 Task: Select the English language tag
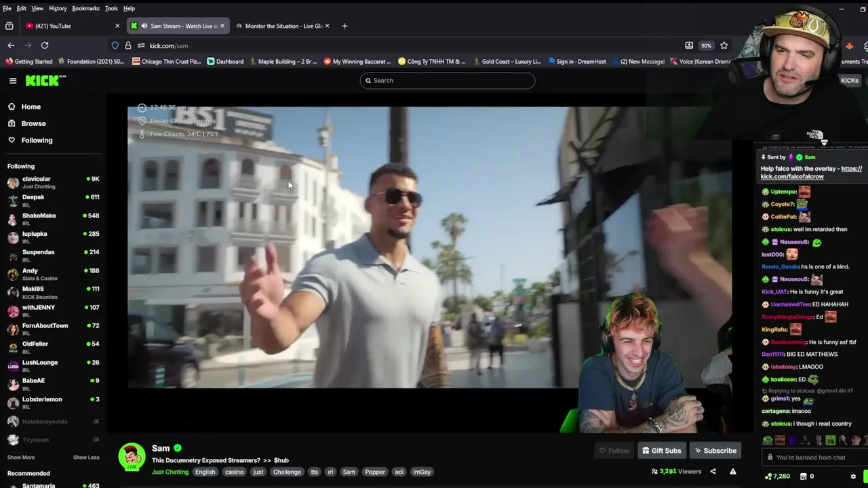pos(205,472)
